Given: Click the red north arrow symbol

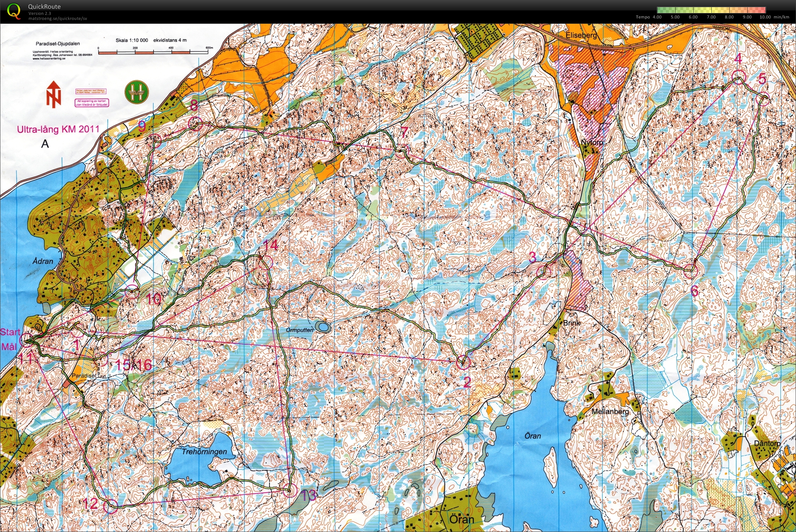Looking at the screenshot, I should click(x=54, y=94).
